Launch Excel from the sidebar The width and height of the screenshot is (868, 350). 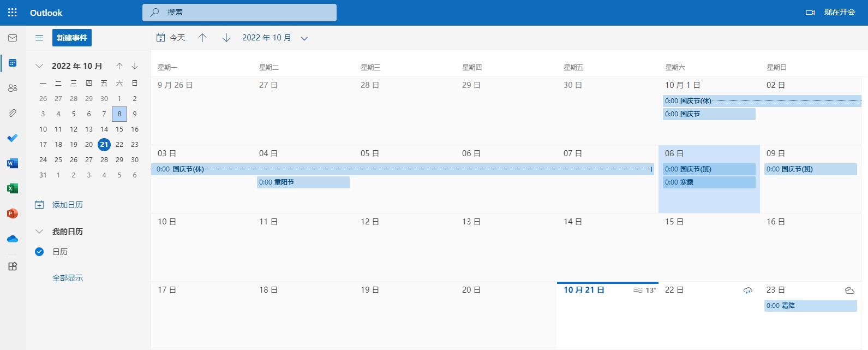13,188
